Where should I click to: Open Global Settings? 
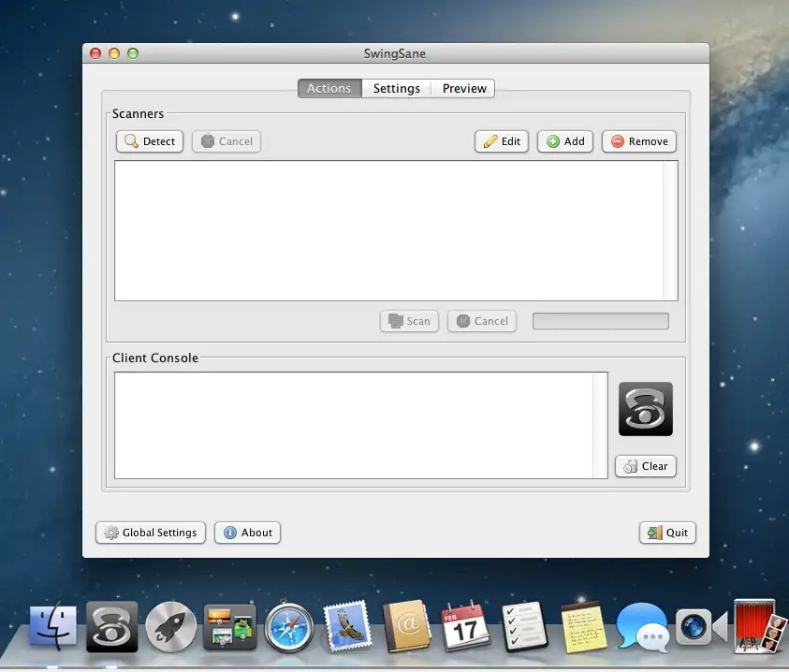(x=151, y=533)
